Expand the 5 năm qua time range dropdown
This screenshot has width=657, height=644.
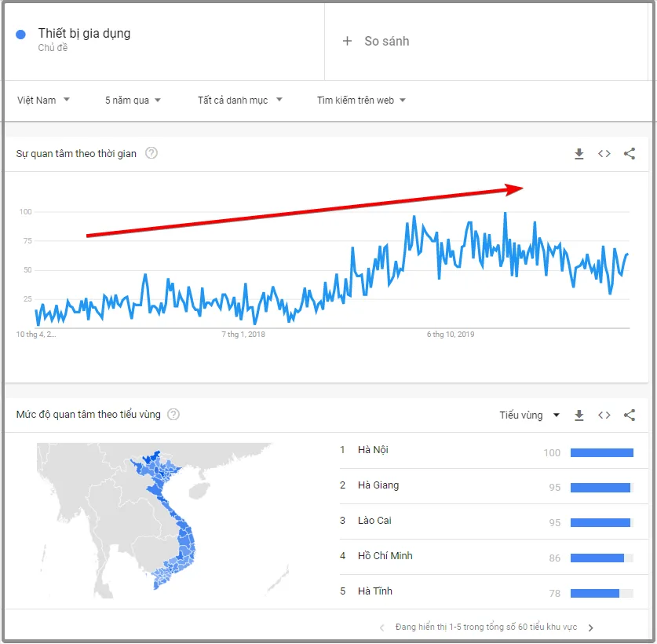point(133,101)
